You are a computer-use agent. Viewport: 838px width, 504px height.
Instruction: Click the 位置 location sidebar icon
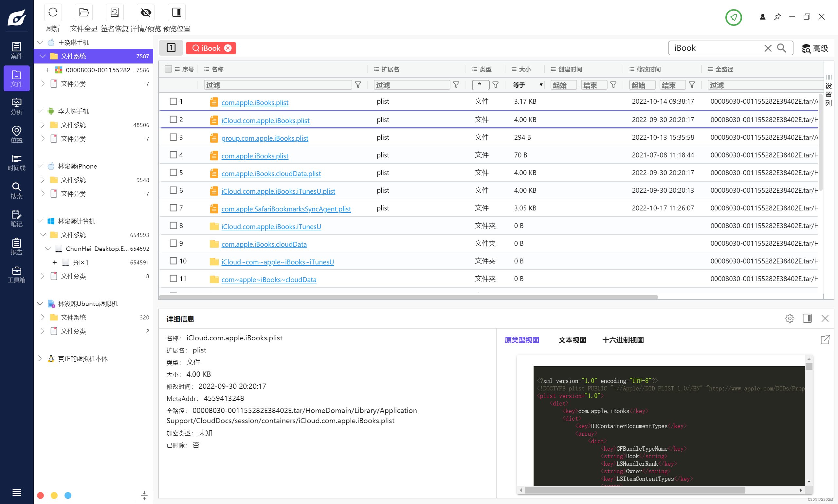point(16,134)
